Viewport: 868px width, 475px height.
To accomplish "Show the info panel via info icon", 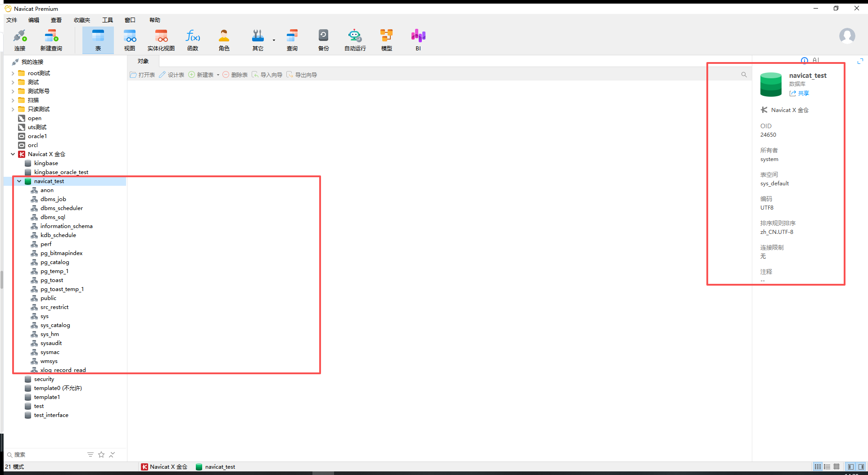I will pyautogui.click(x=805, y=60).
